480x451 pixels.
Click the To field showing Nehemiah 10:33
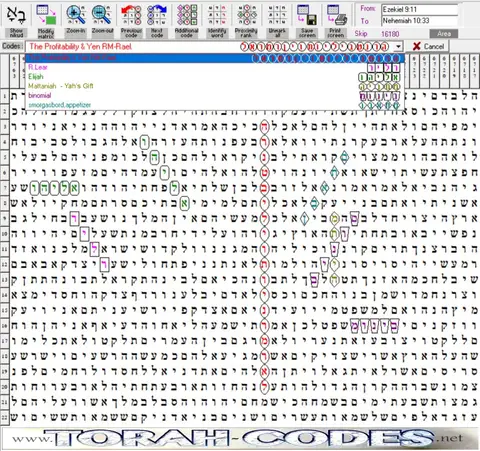[419, 21]
